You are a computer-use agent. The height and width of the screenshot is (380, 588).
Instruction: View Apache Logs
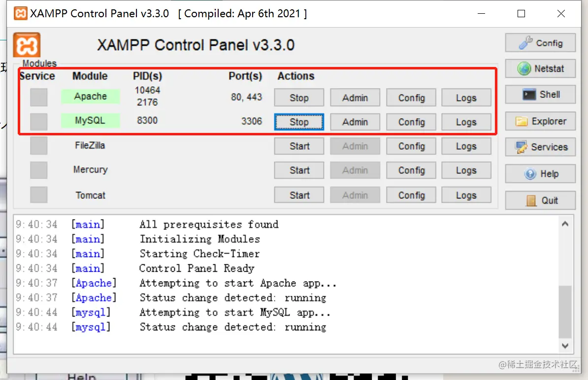point(466,98)
